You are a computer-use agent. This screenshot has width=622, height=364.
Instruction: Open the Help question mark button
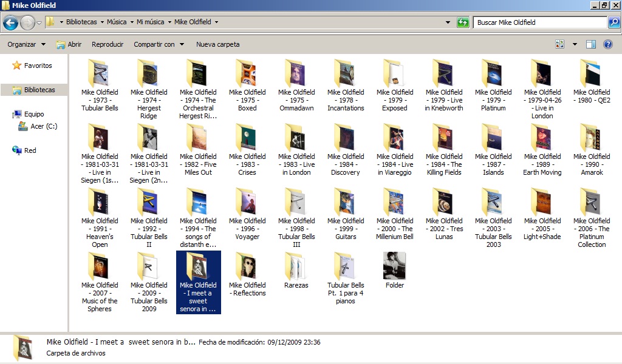coord(607,44)
